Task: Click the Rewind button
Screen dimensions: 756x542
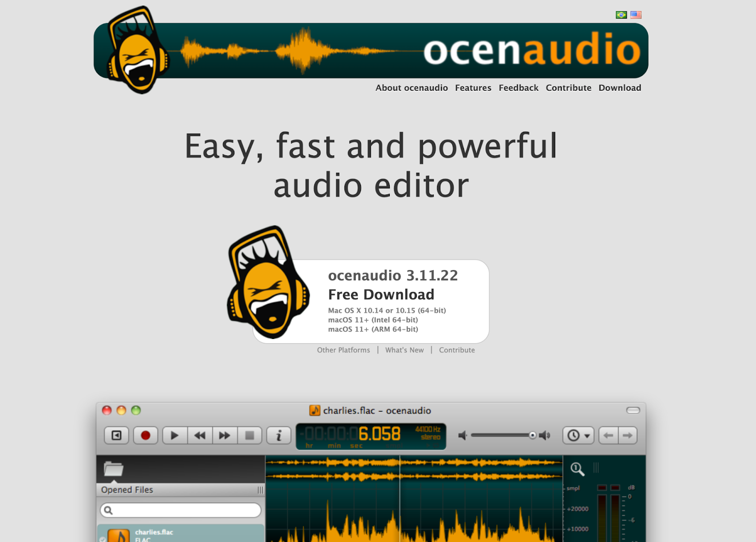Action: [x=200, y=435]
